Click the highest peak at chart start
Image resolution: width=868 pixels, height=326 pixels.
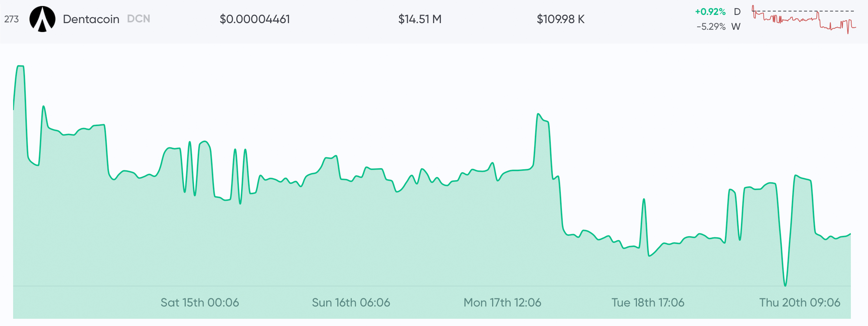click(21, 67)
